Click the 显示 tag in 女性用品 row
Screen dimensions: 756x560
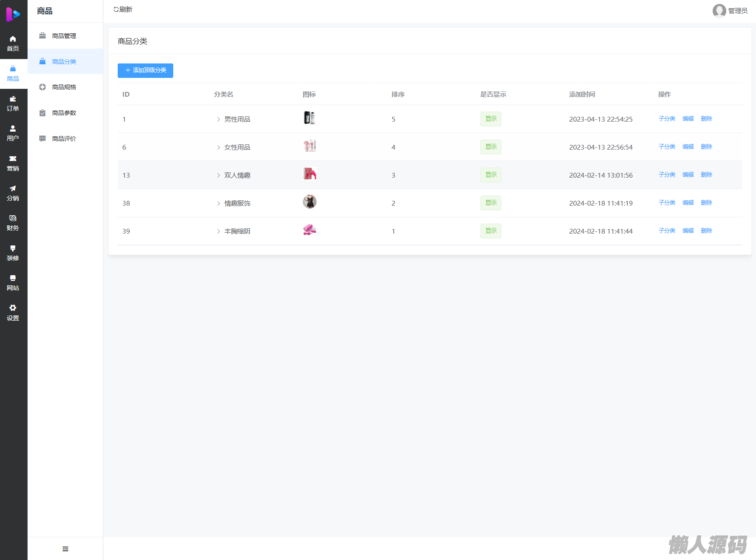(491, 147)
